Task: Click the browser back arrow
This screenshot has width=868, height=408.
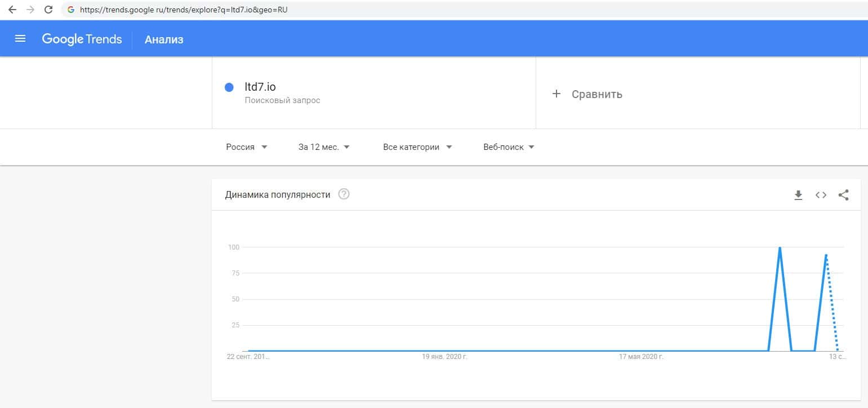Action: [12, 10]
